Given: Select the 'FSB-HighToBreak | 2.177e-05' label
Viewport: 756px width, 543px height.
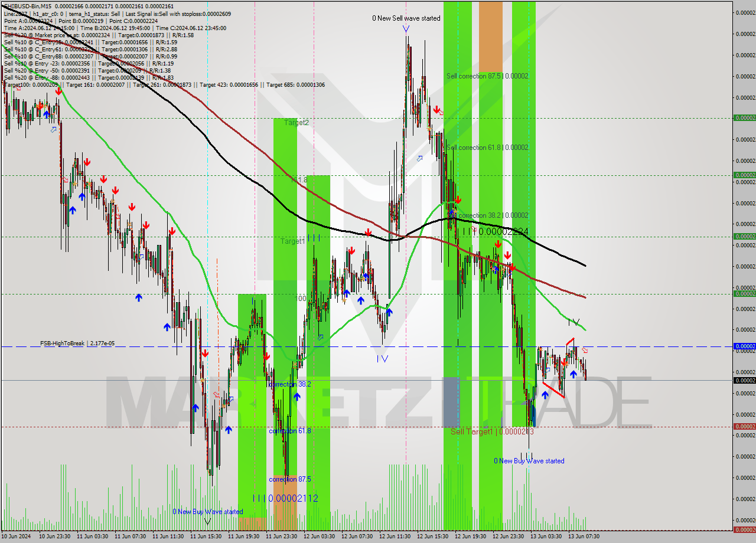Looking at the screenshot, I should coord(77,343).
